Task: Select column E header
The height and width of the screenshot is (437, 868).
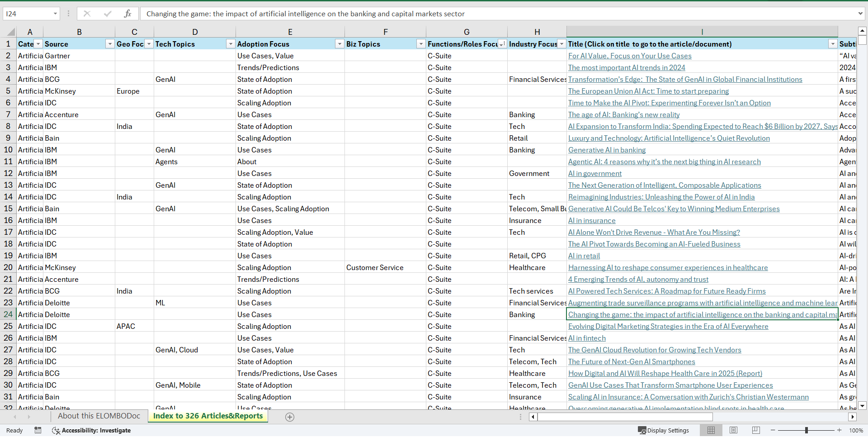Action: coord(290,32)
